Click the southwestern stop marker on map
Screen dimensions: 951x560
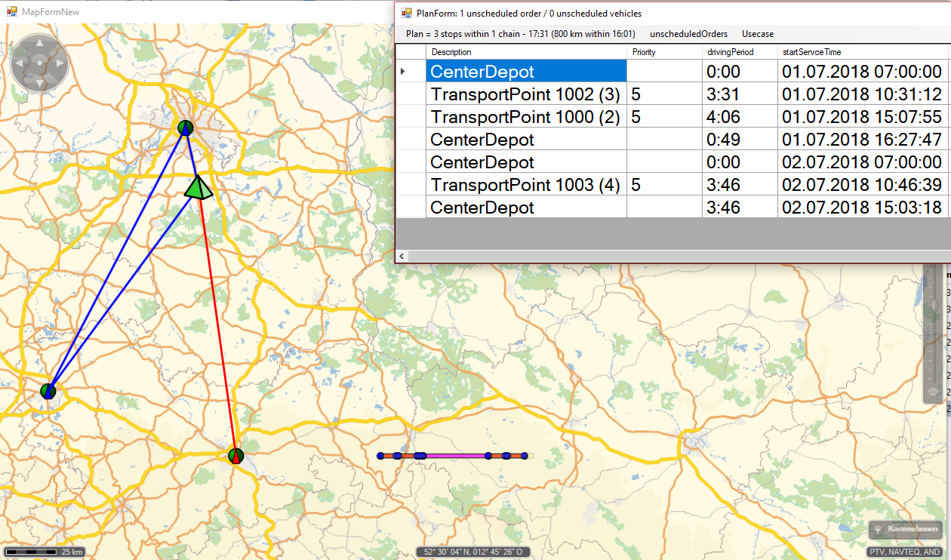coord(48,390)
